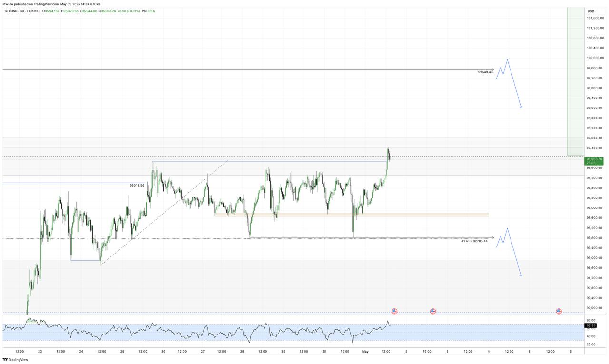Click the May date on the time axis
This screenshot has height=364, width=609.
coord(365,352)
